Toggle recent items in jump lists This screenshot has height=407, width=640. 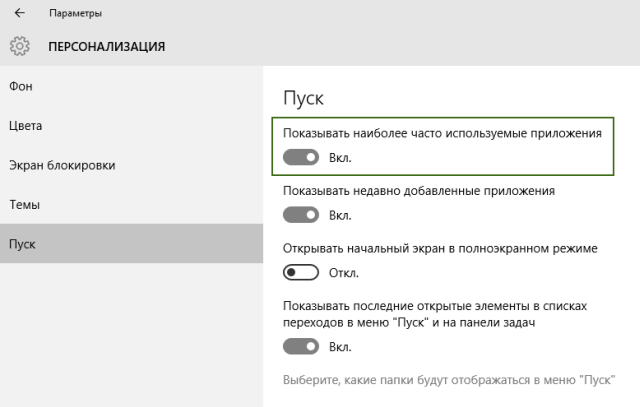[x=301, y=347]
